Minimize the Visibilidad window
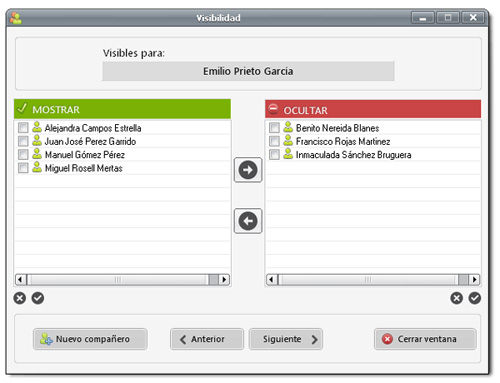This screenshot has width=500, height=383. [x=423, y=18]
